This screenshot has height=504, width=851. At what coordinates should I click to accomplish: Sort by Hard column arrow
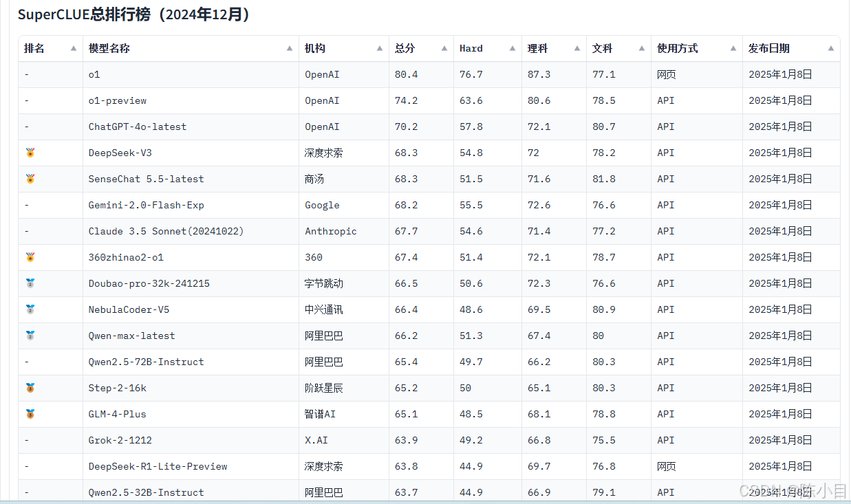[513, 49]
